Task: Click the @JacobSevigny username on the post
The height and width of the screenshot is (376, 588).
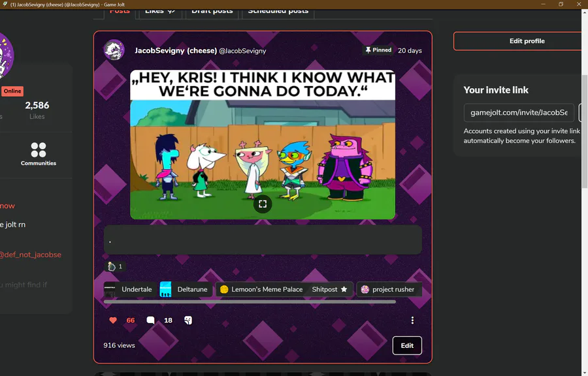Action: (242, 50)
